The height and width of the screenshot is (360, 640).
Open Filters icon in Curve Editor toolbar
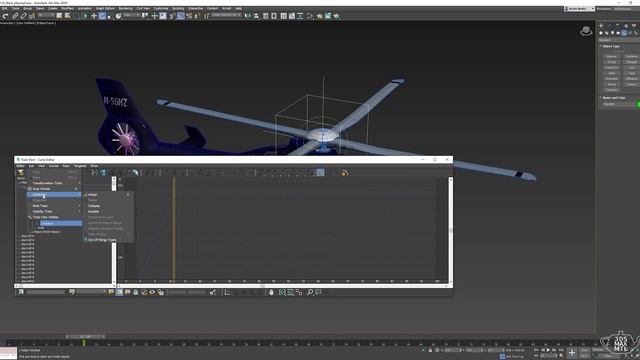tap(21, 173)
